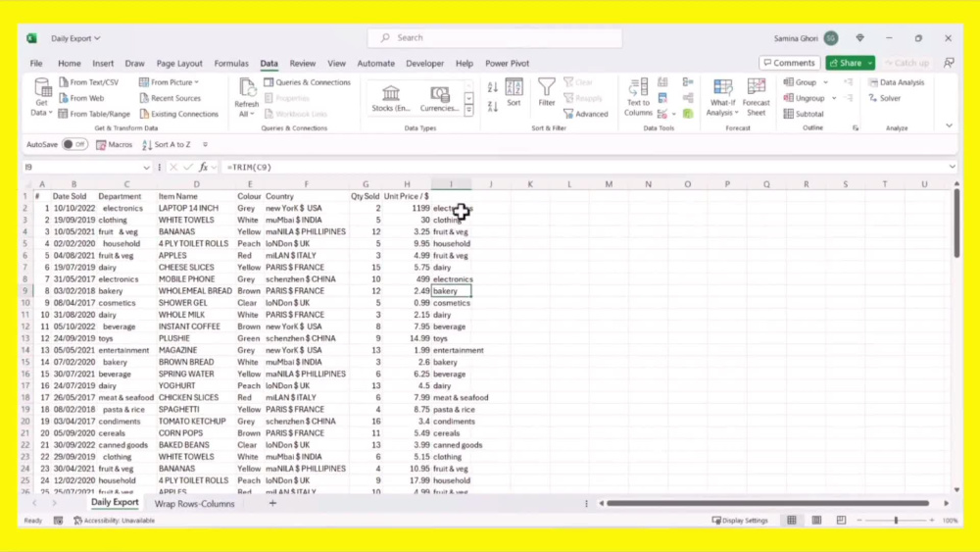
Task: Switch to Wrap Rows-Columns sheet
Action: click(194, 503)
